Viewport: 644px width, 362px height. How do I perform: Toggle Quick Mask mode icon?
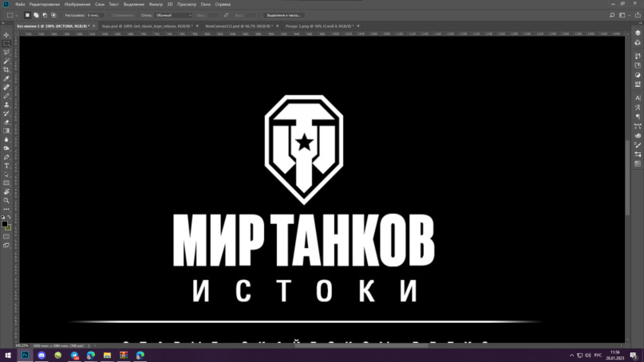(6, 237)
